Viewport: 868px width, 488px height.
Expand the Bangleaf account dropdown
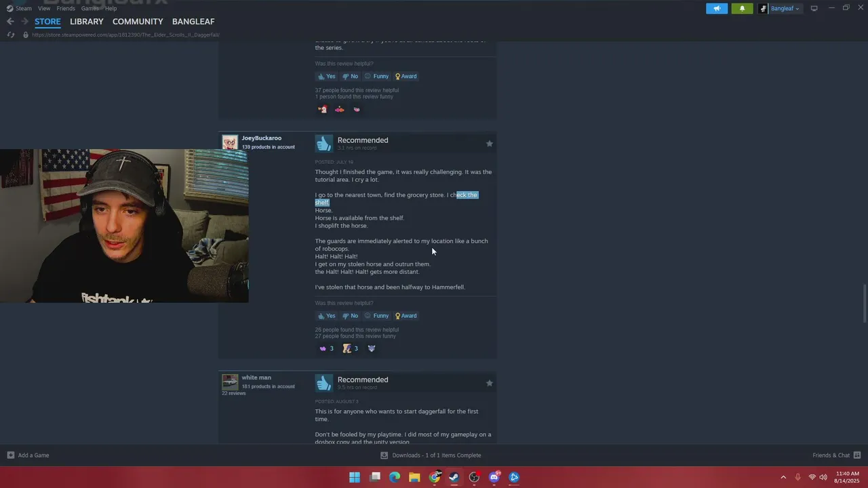pyautogui.click(x=780, y=8)
